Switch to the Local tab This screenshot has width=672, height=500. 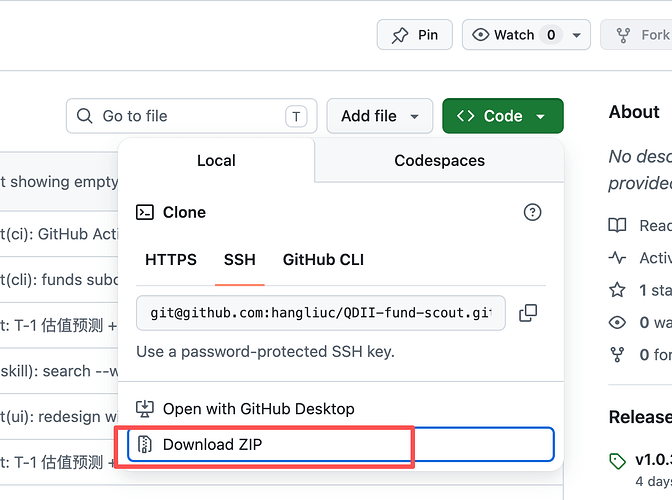216,161
